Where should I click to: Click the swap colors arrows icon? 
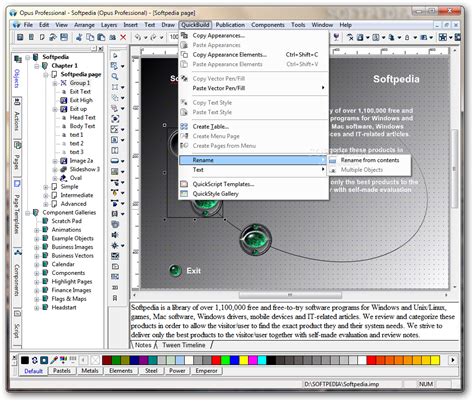pos(35,360)
